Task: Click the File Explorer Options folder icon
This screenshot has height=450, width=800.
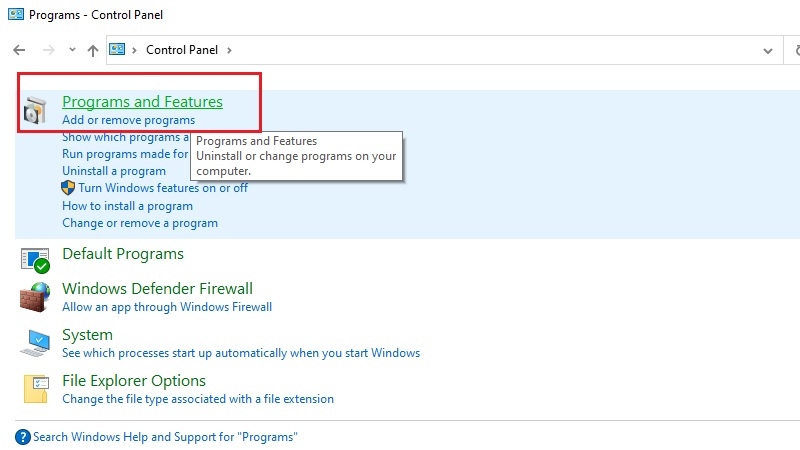Action: click(x=36, y=389)
